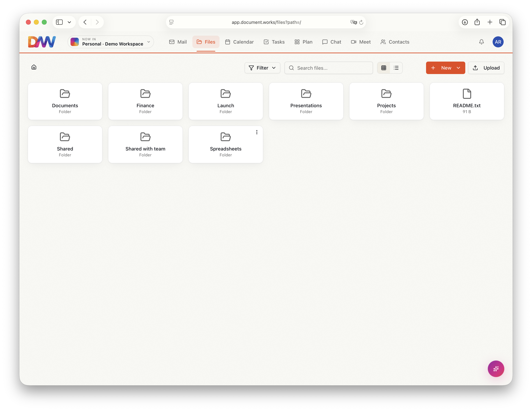Switch to list view
Screen dimensions: 532x411
pyautogui.click(x=396, y=68)
